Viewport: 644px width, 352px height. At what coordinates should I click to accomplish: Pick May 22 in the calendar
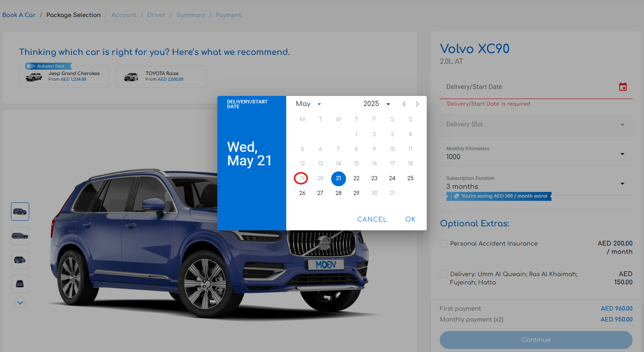tap(356, 178)
